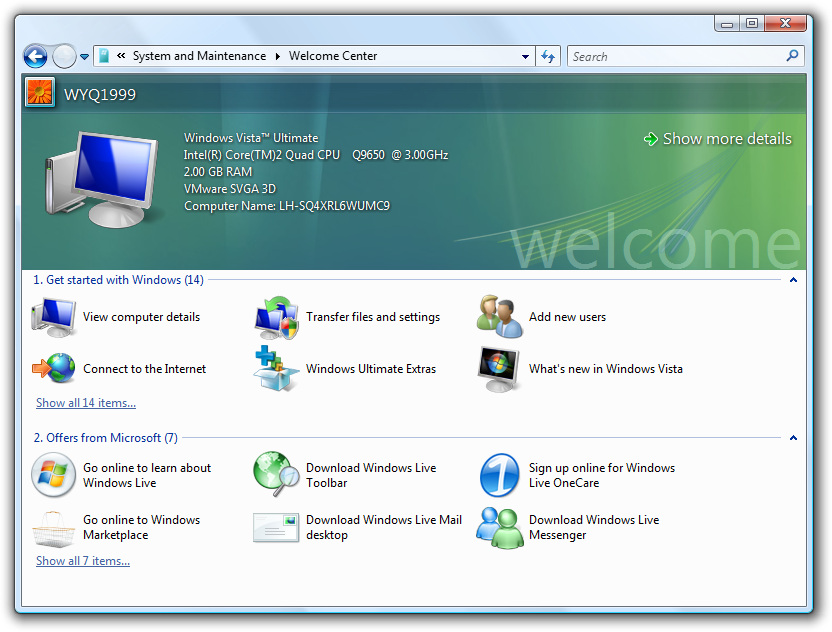The height and width of the screenshot is (632, 832).
Task: Click the double chevron in the address bar
Action: point(121,56)
